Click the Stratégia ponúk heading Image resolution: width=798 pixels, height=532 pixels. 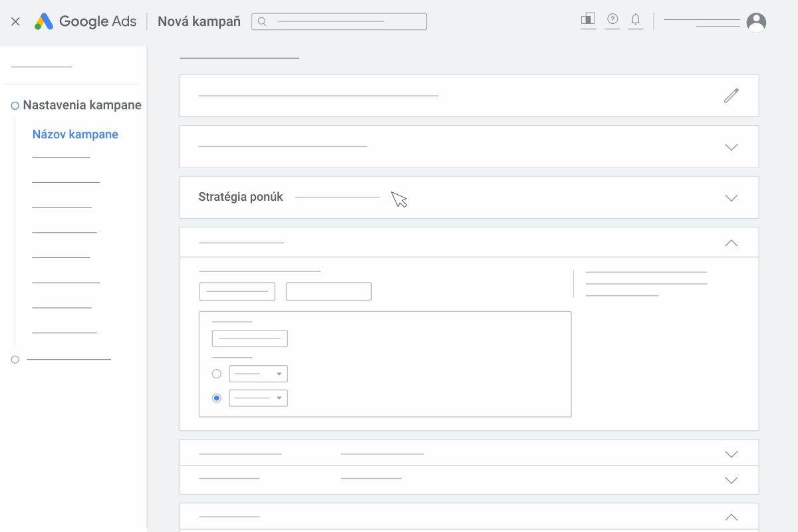[241, 197]
